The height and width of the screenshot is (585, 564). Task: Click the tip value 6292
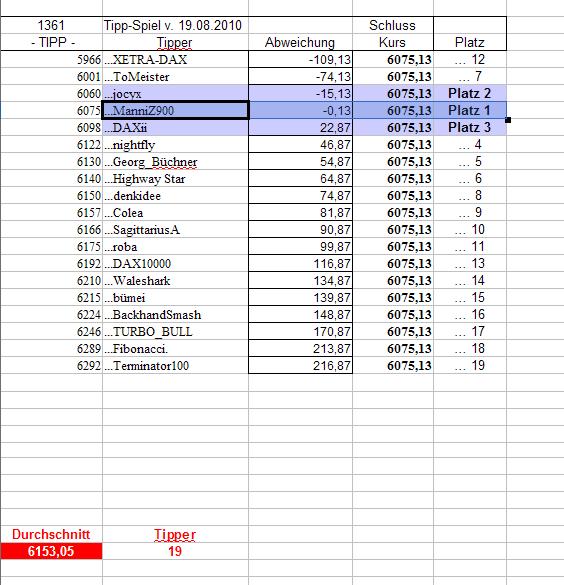[51, 366]
